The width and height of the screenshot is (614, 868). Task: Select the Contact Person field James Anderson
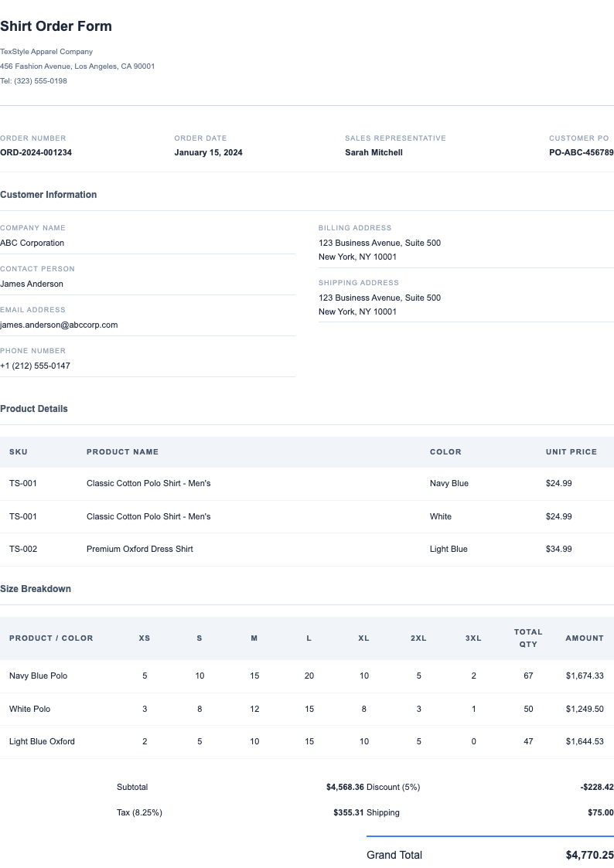tap(32, 284)
